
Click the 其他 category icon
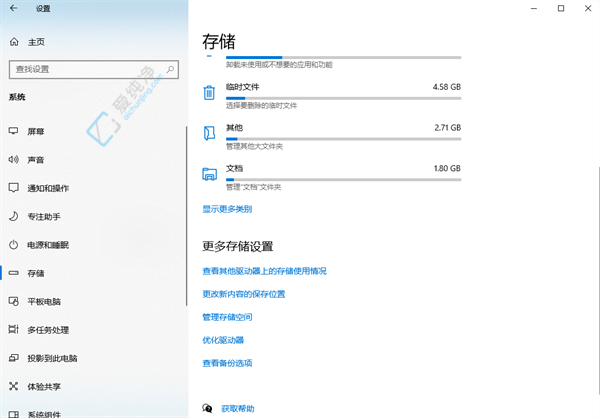(209, 133)
